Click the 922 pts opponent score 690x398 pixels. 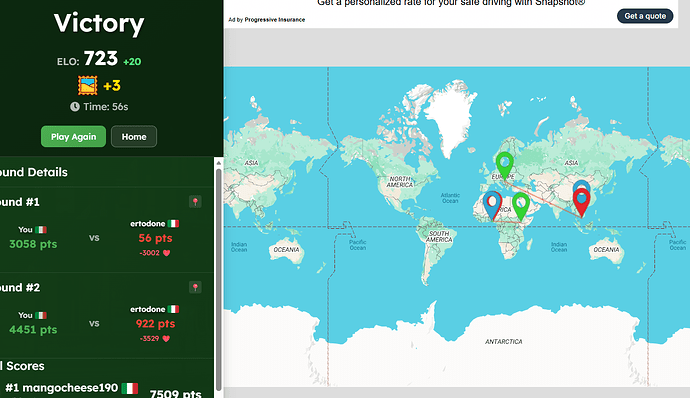click(155, 324)
